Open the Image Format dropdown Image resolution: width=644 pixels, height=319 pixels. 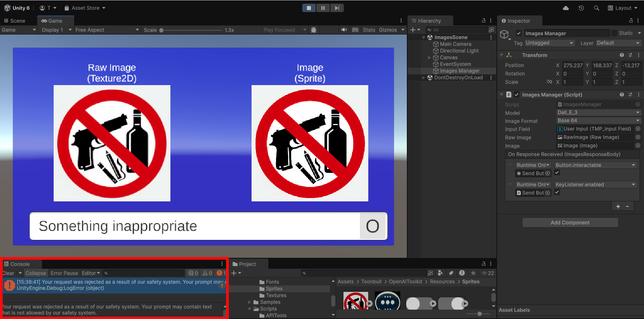click(598, 121)
